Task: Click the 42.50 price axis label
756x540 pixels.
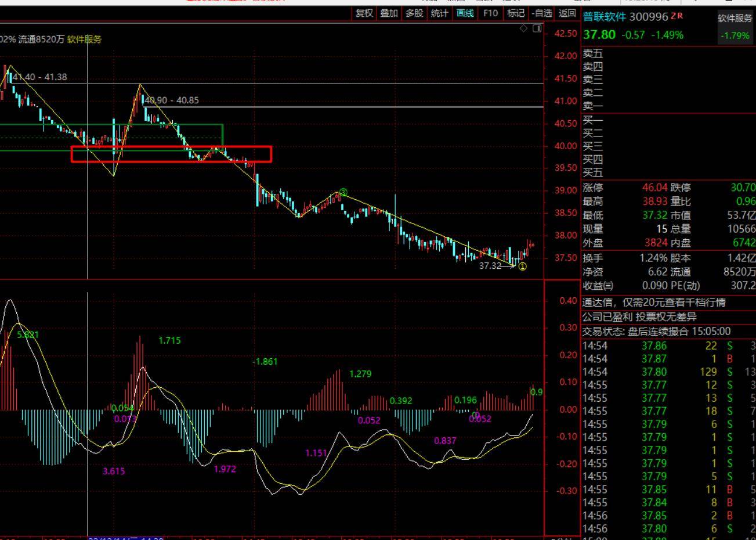Action: [x=566, y=34]
